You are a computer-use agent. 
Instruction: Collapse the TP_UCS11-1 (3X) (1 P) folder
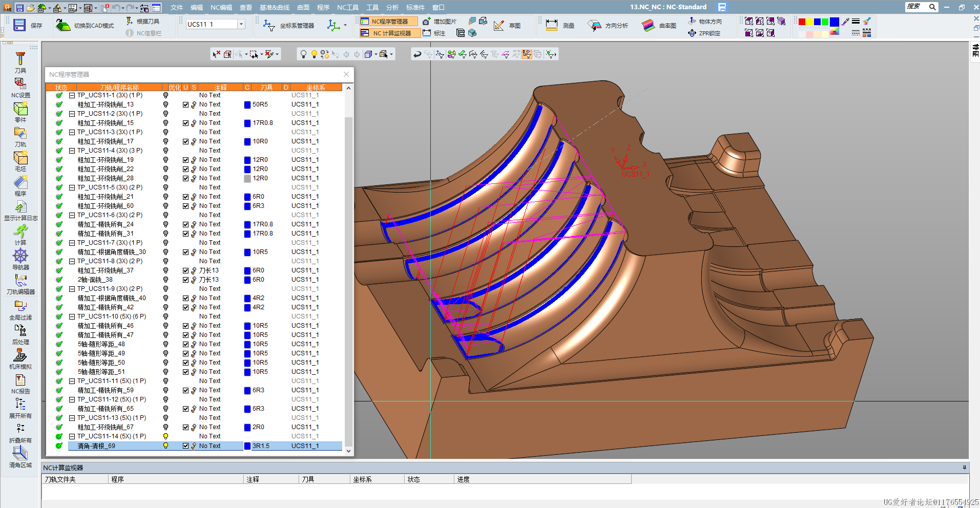point(72,95)
